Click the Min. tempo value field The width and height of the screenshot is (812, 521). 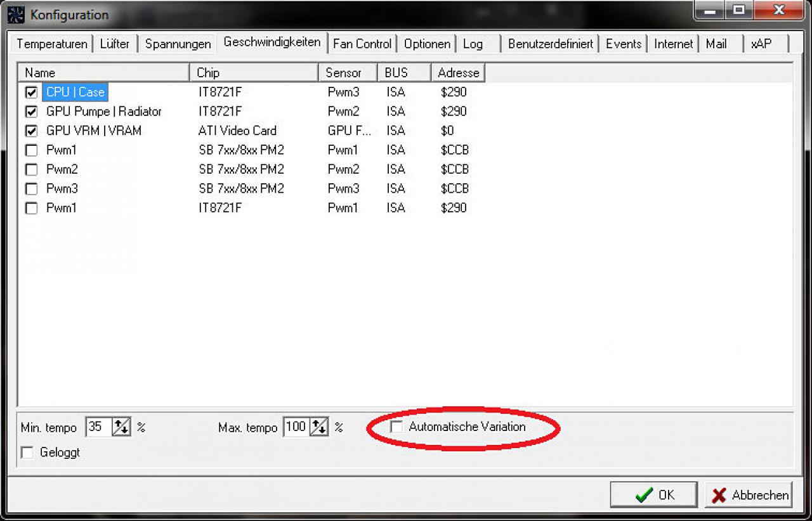[98, 427]
